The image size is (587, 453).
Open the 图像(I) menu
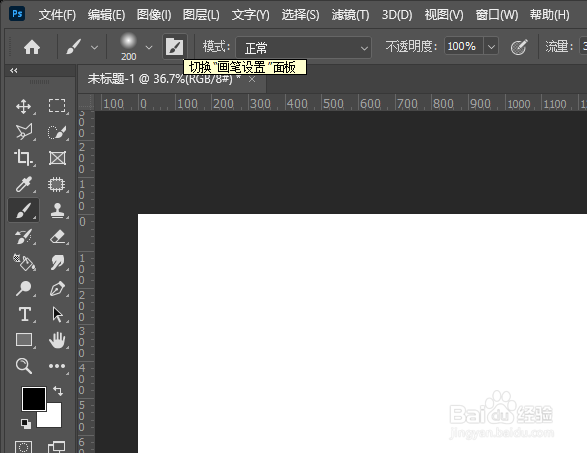(x=154, y=15)
